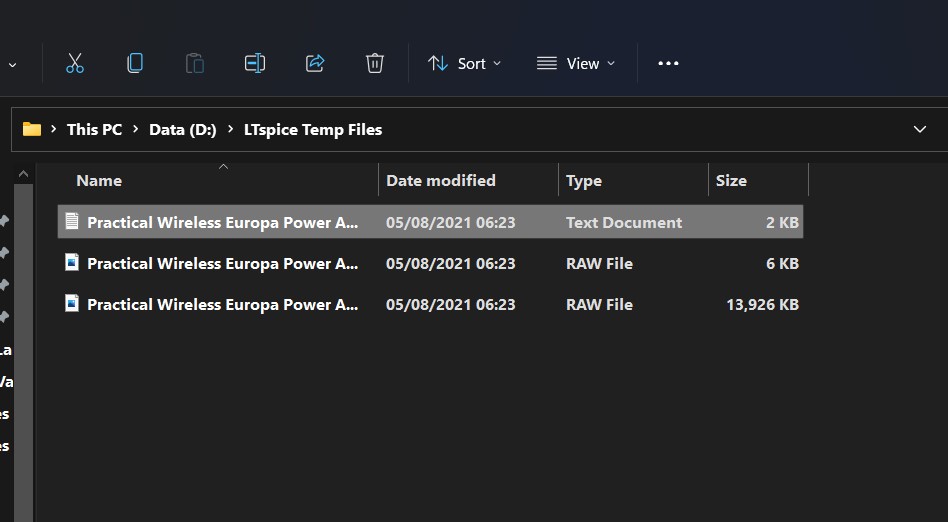
Task: Expand the New item chevron at toolbar left
Action: pyautogui.click(x=12, y=65)
